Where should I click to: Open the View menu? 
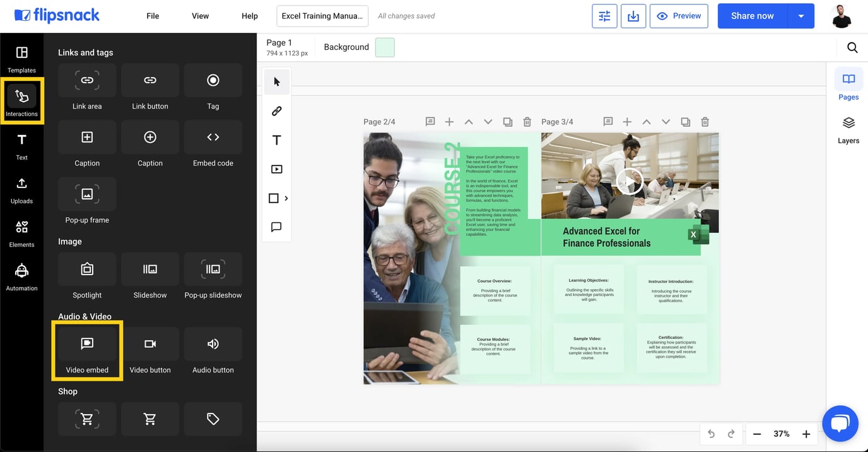point(200,16)
